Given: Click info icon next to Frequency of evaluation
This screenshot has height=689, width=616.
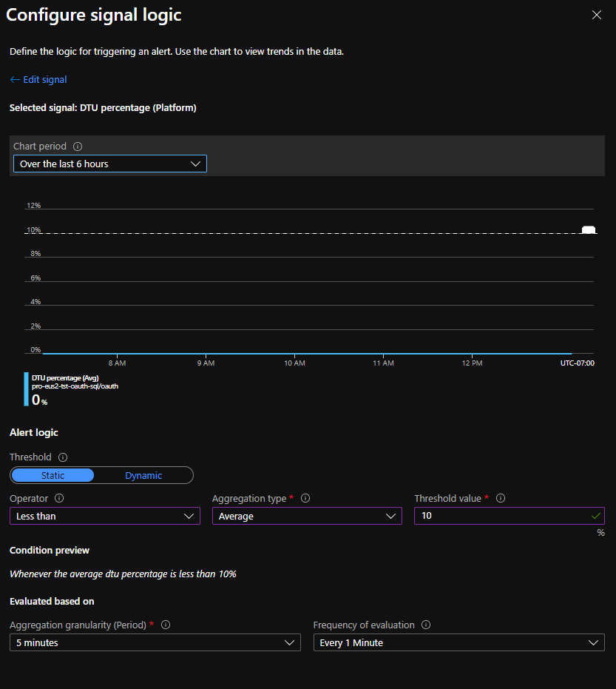Looking at the screenshot, I should tap(426, 625).
